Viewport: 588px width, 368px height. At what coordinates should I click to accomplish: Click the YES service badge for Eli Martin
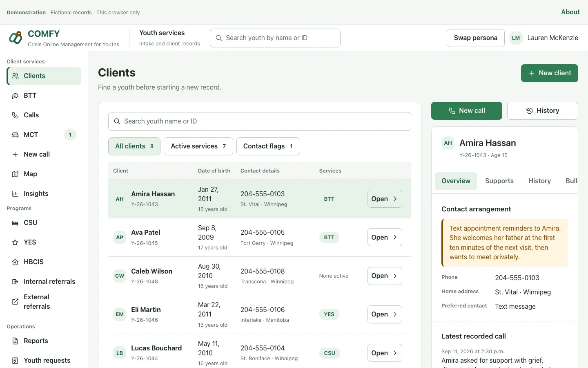(x=329, y=314)
